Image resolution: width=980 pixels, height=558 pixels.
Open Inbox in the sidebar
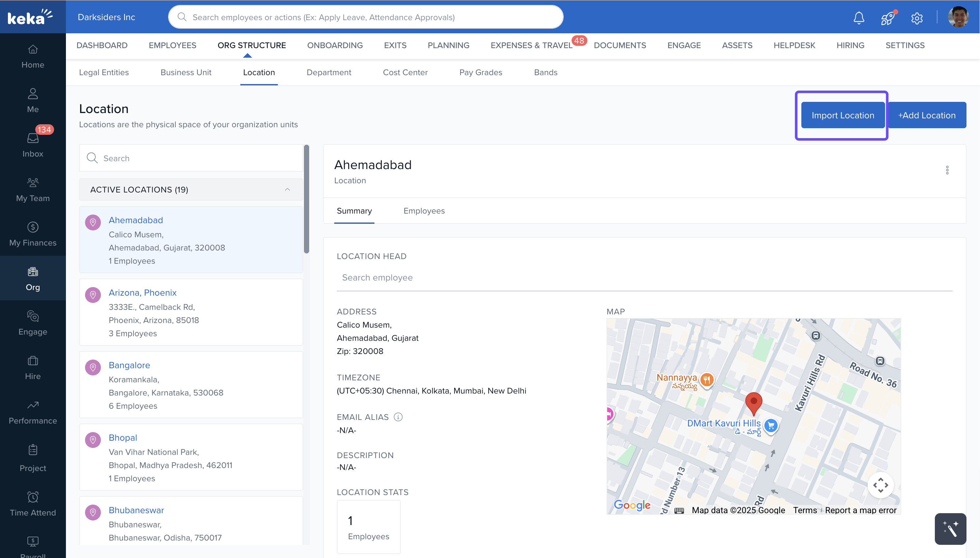(x=33, y=144)
